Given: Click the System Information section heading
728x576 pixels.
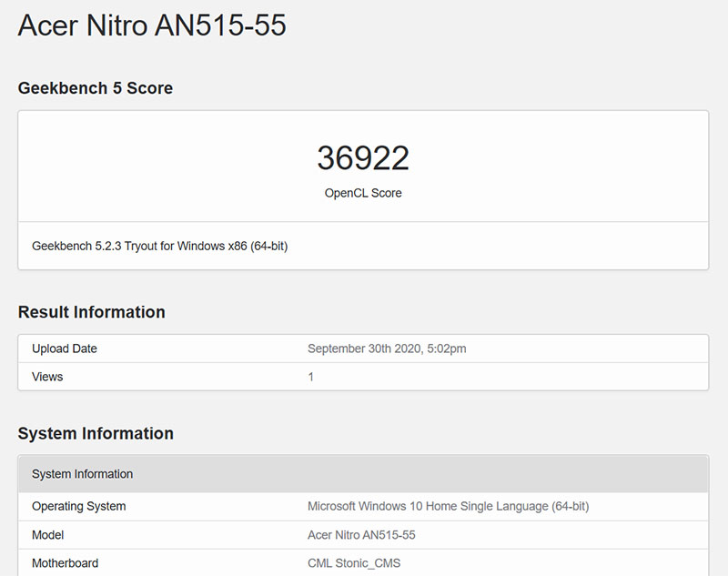Looking at the screenshot, I should 96,434.
